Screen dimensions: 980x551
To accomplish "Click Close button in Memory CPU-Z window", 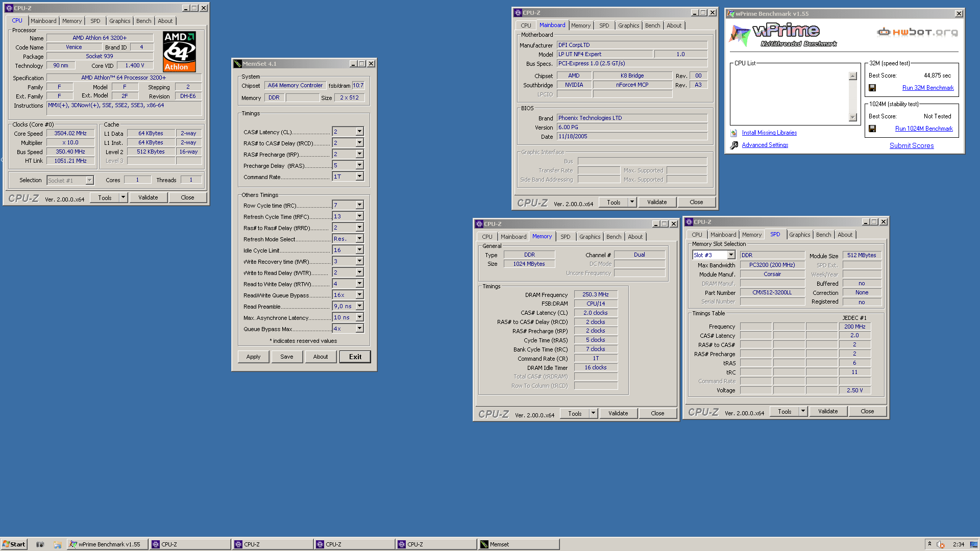I will [657, 413].
